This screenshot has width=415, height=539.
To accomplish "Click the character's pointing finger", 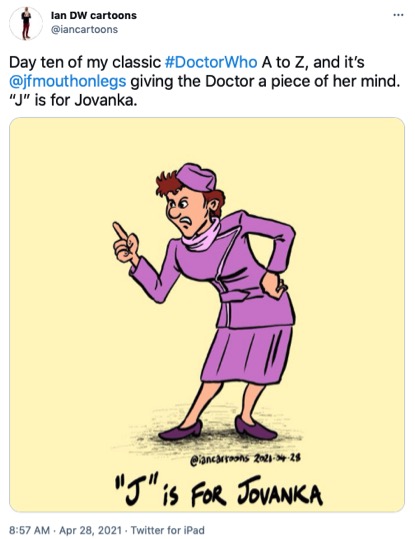I will (x=120, y=232).
